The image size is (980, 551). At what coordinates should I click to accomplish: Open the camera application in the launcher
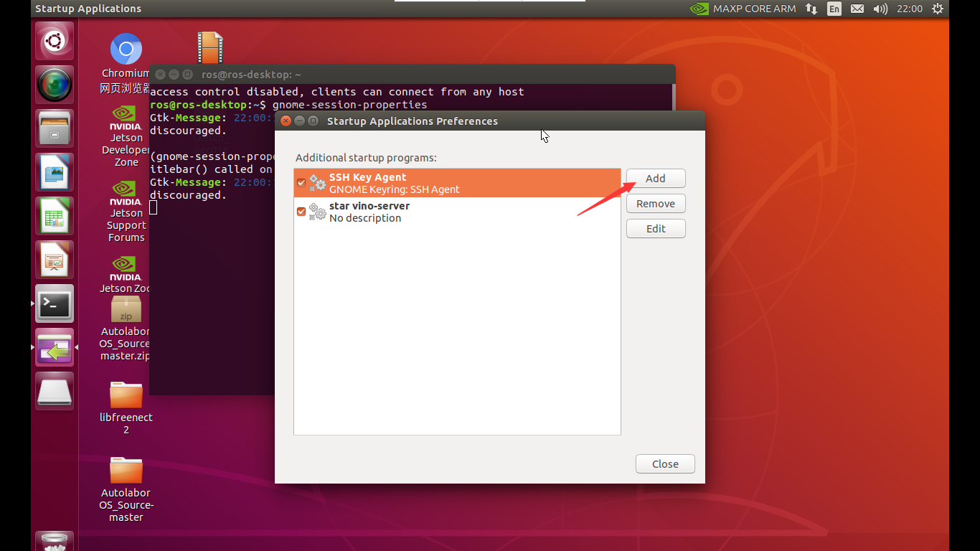(x=54, y=85)
